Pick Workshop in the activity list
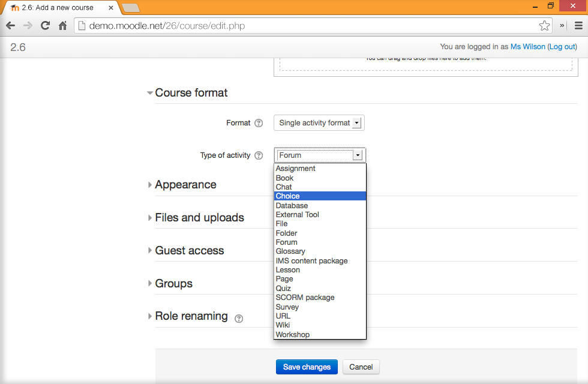 point(293,335)
